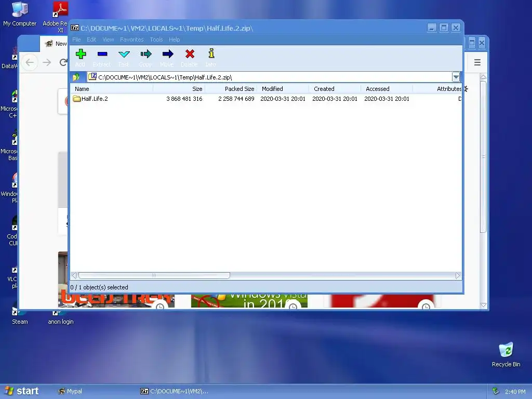The height and width of the screenshot is (399, 532).
Task: Click the Mypal browser back arrow
Action: pos(30,62)
